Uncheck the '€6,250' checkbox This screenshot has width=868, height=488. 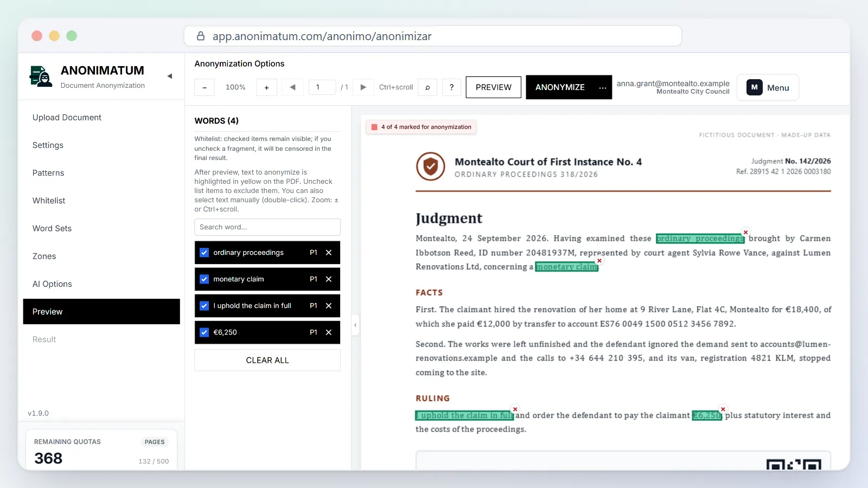205,332
